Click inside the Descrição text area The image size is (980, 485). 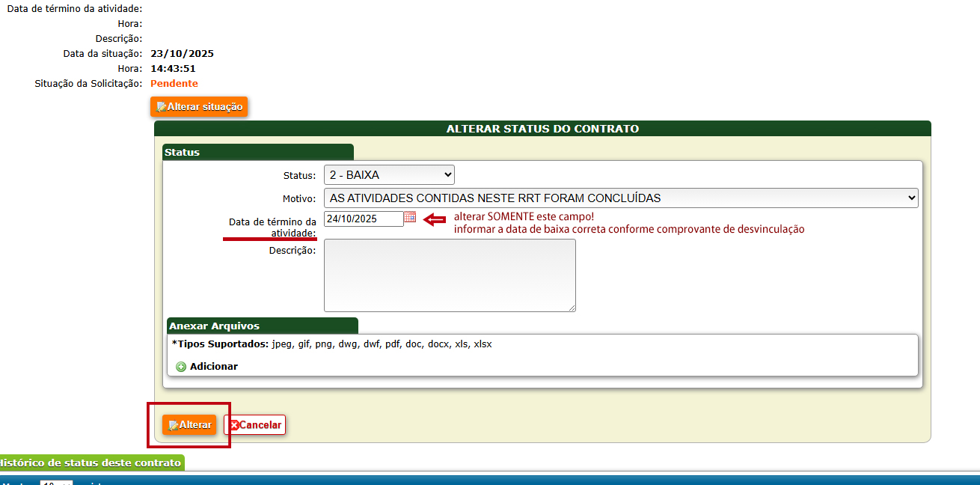tap(449, 275)
